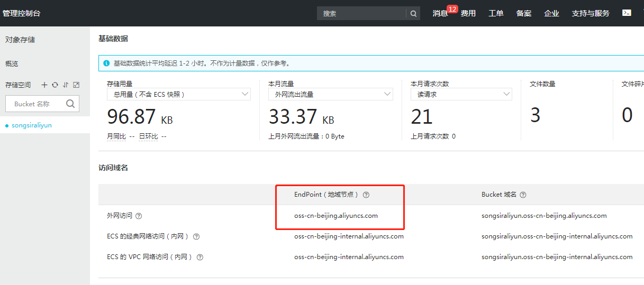Open help icon next to Bucket 域名
This screenshot has width=644, height=285.
[x=523, y=195]
